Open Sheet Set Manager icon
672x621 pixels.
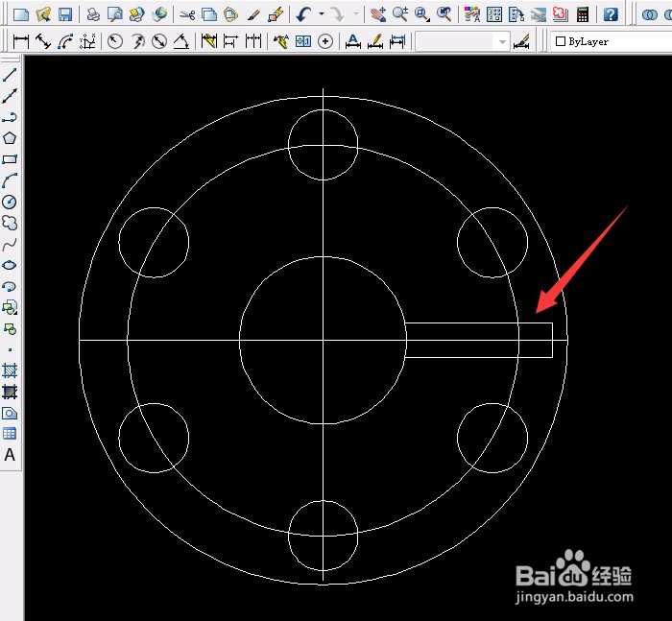pyautogui.click(x=539, y=14)
